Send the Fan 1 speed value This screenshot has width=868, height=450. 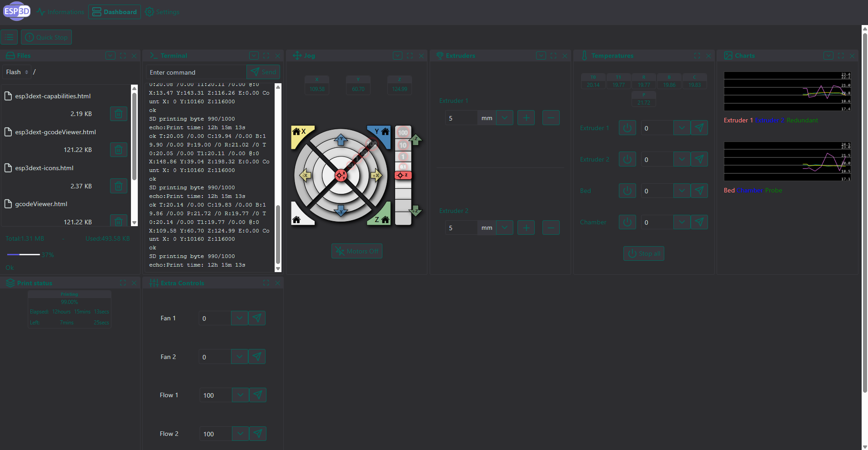(x=257, y=318)
